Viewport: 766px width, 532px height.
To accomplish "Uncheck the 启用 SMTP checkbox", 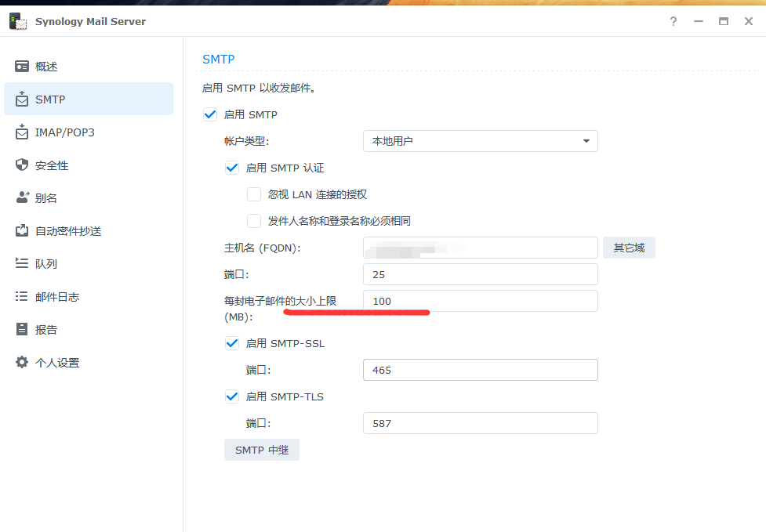I will tap(210, 114).
